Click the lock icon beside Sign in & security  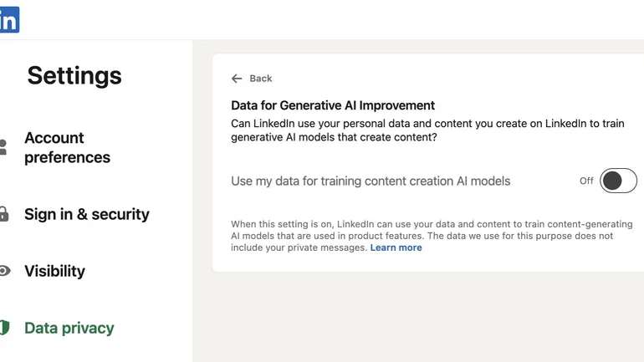tap(3, 214)
